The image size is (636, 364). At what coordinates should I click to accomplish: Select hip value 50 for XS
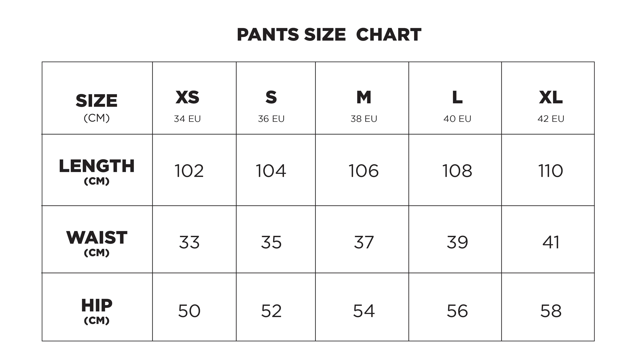(x=189, y=311)
